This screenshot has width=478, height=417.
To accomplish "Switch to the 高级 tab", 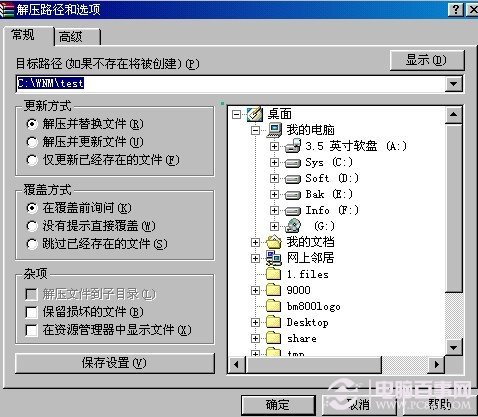I will coord(77,37).
